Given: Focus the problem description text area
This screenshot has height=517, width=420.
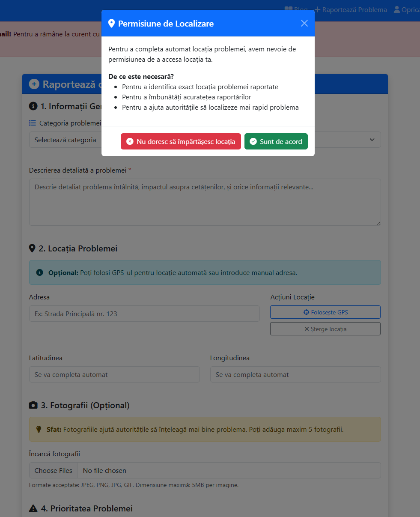Looking at the screenshot, I should pos(205,202).
